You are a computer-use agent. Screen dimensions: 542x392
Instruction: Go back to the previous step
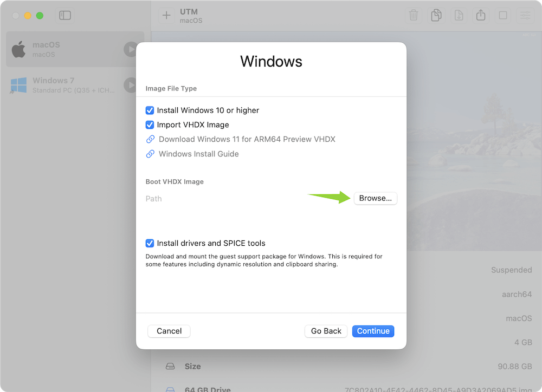coord(326,331)
